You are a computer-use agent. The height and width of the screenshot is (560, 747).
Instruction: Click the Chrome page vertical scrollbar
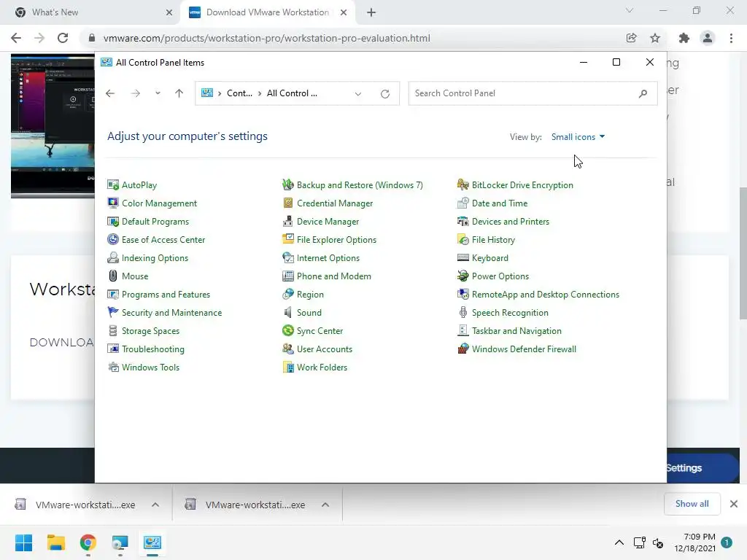point(743,252)
